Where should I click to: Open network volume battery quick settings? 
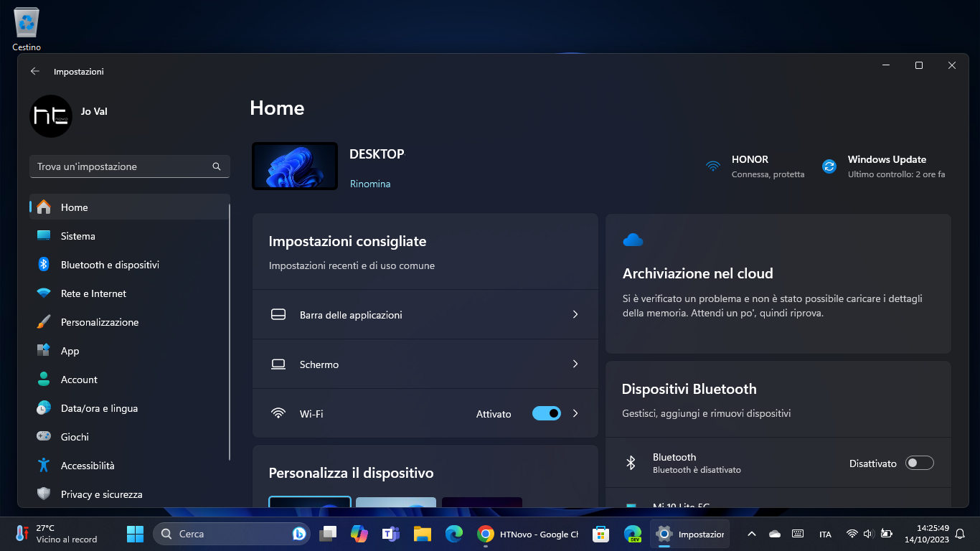(x=869, y=534)
